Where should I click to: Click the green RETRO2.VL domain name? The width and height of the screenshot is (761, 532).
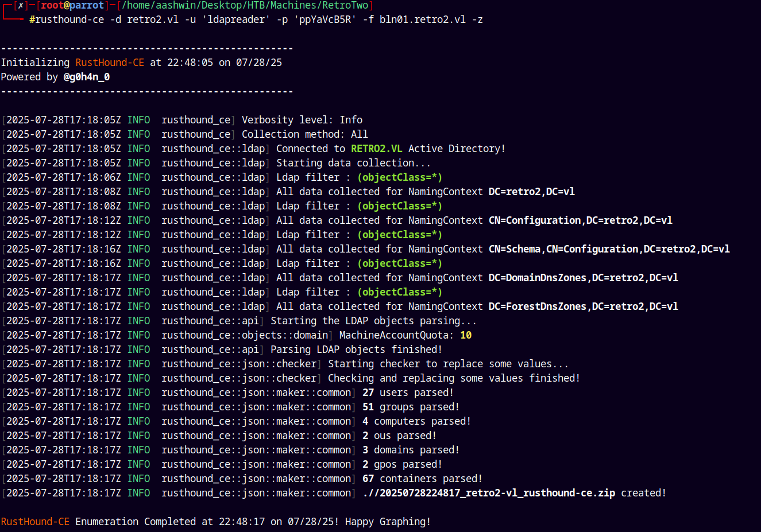point(377,149)
